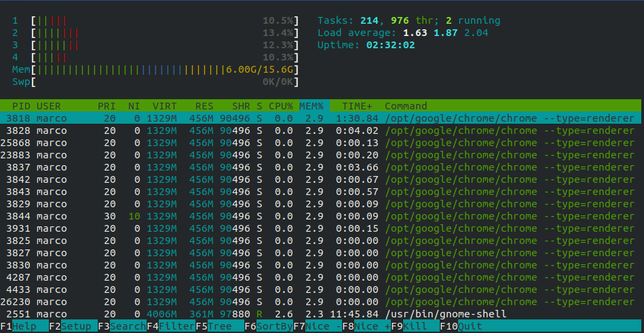
Task: Select process row with PID 3842
Action: [320, 179]
